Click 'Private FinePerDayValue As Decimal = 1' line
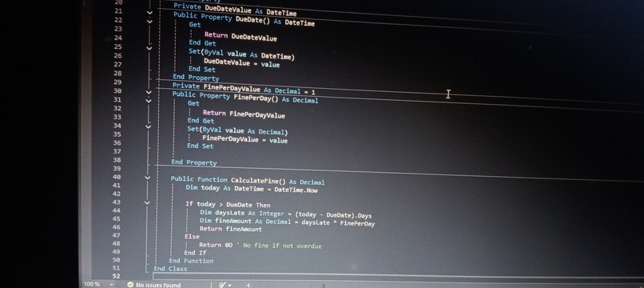This screenshot has height=288, width=644. pos(244,89)
